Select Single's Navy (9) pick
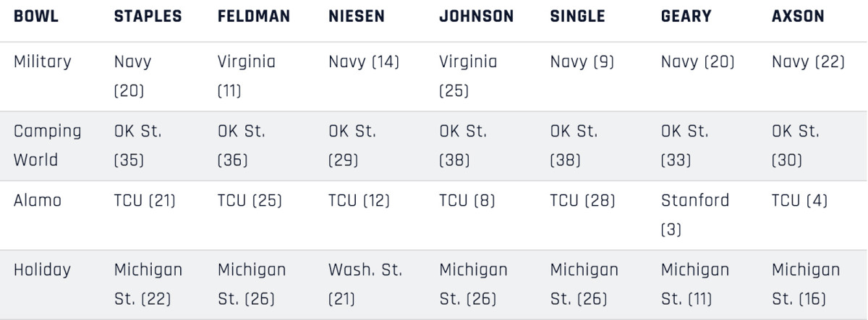Viewport: 868px width, 320px height. click(x=582, y=62)
